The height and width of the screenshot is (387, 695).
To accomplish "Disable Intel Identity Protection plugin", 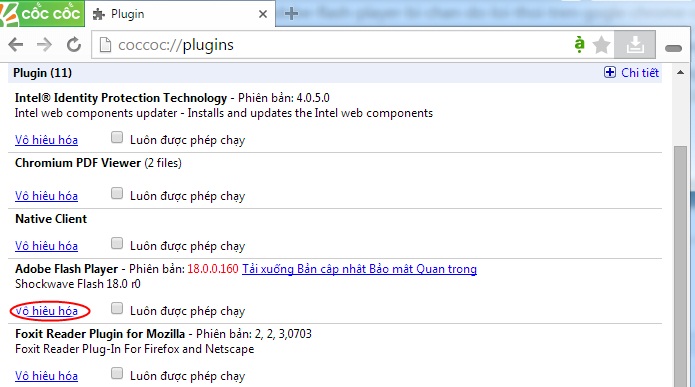I will pyautogui.click(x=47, y=140).
